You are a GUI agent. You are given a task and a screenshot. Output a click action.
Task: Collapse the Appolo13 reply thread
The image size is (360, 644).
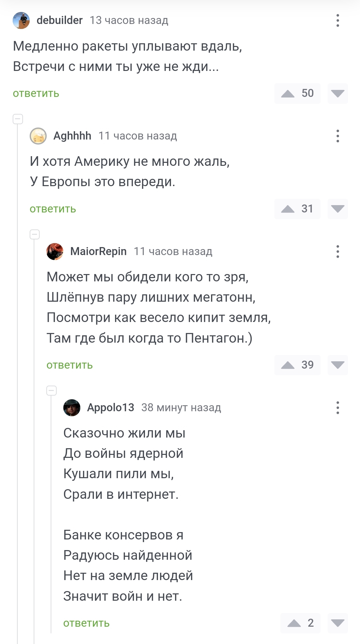(x=52, y=390)
